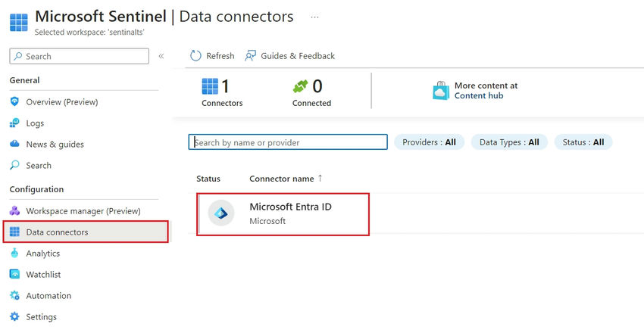Click the Content hub link
644x333 pixels.
click(x=478, y=96)
